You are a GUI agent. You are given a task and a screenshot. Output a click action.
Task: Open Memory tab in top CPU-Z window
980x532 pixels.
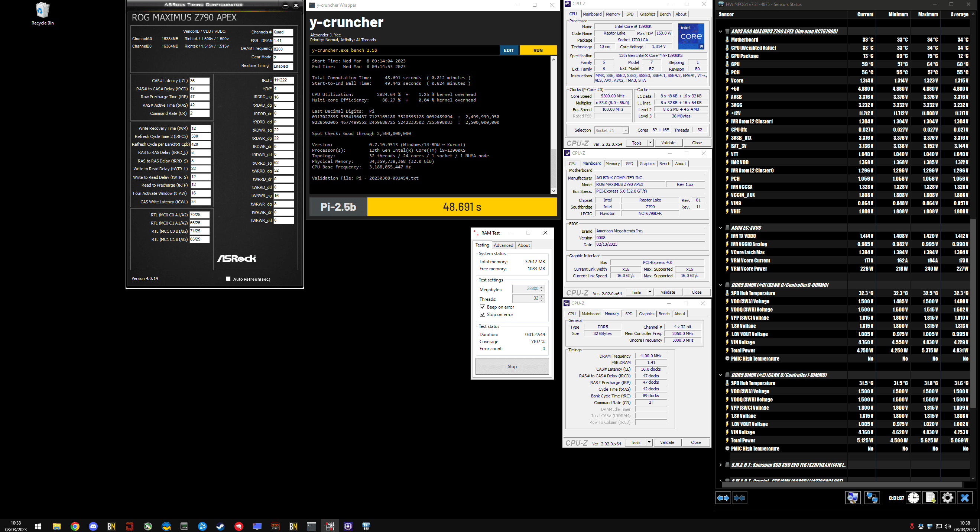pyautogui.click(x=613, y=14)
